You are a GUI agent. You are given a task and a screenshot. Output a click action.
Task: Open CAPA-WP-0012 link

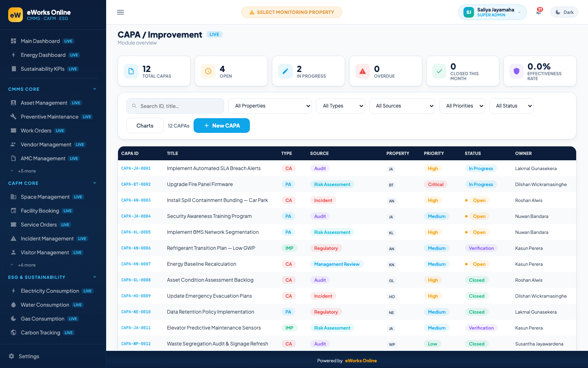coord(136,344)
